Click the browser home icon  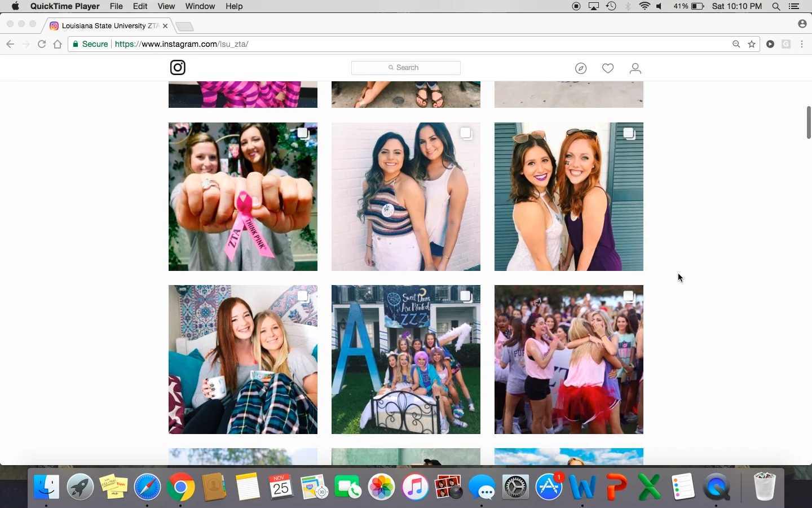(x=58, y=44)
